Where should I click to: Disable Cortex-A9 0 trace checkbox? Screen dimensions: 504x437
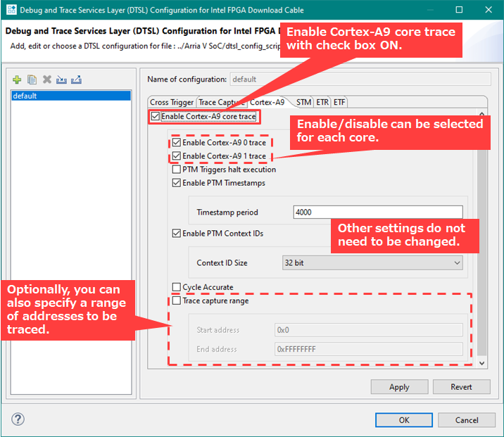click(177, 143)
